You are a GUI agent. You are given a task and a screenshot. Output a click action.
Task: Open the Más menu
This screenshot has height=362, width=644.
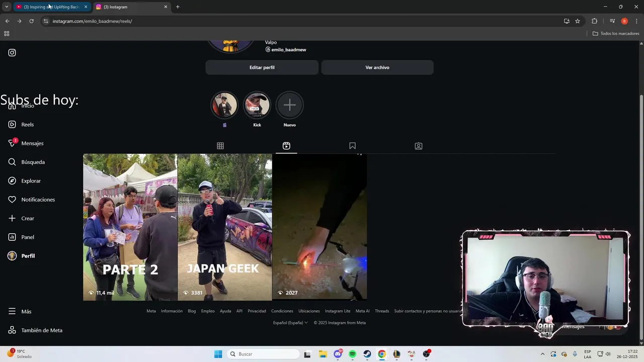(x=20, y=312)
